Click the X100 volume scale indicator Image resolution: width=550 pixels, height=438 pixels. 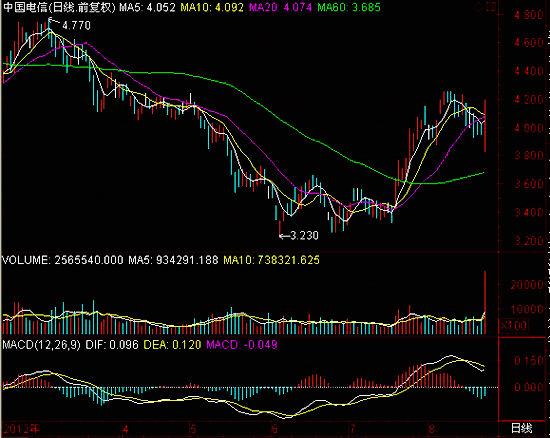coord(514,325)
